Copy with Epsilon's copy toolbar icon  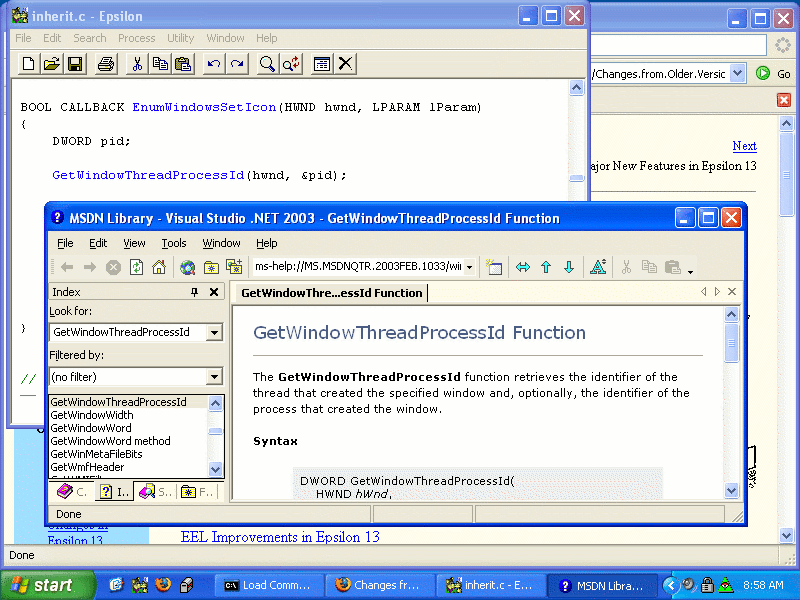(x=160, y=64)
